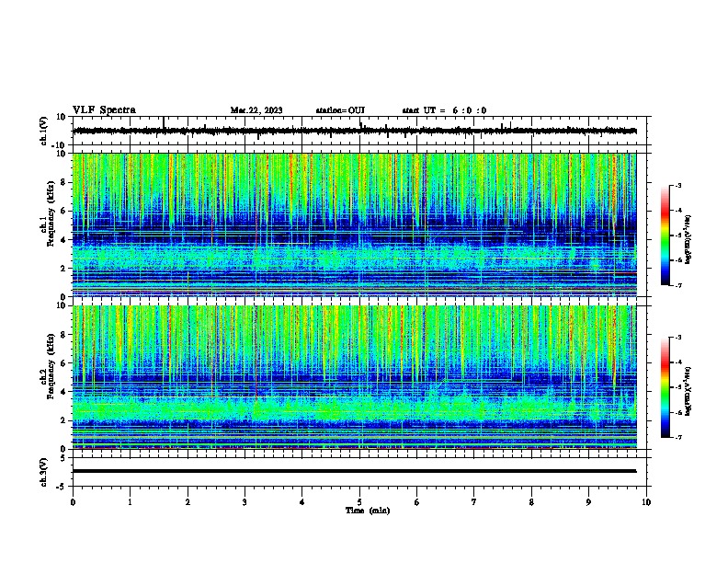The image size is (728, 563).
Task: Click the time axis tick label "9"
Action: click(588, 502)
